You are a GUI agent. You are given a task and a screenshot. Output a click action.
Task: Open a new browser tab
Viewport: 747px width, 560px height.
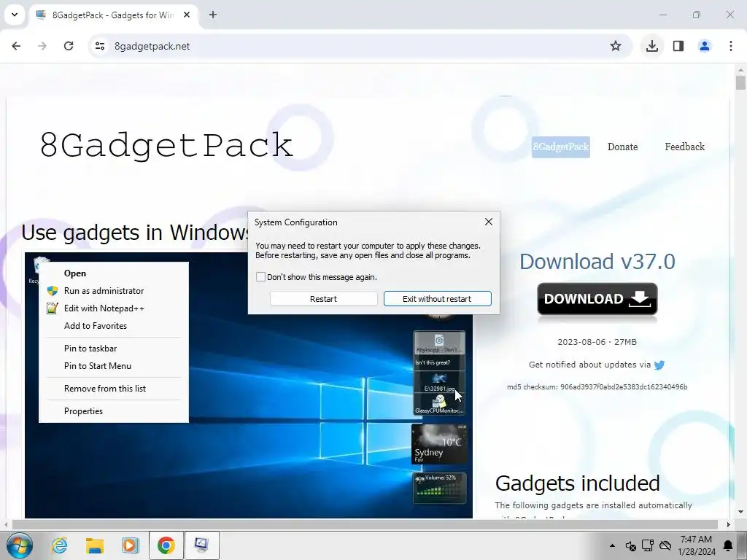point(213,15)
